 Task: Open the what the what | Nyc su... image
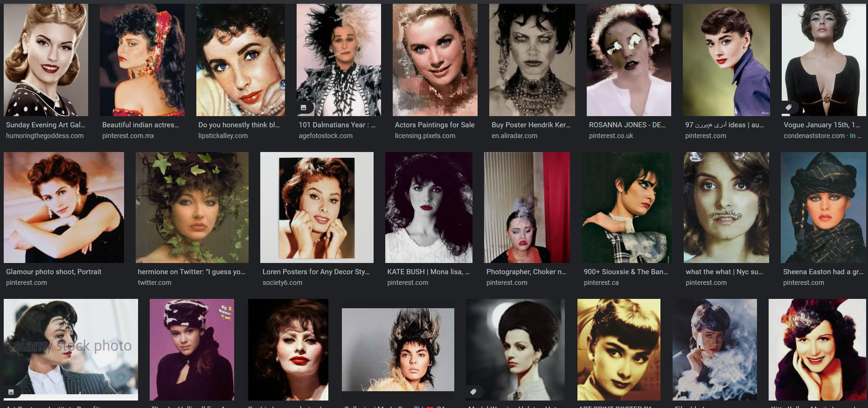(x=726, y=207)
